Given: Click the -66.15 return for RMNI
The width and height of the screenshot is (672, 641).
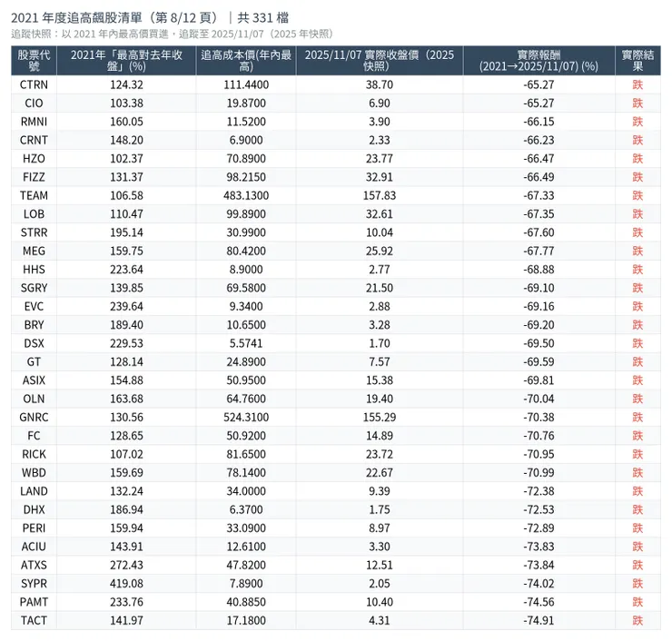Looking at the screenshot, I should 539,122.
